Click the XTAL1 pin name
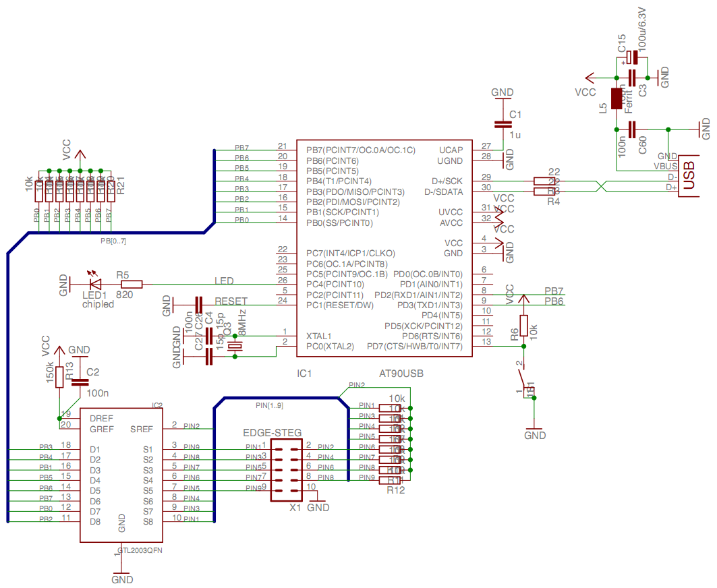This screenshot has width=717, height=588. [318, 335]
